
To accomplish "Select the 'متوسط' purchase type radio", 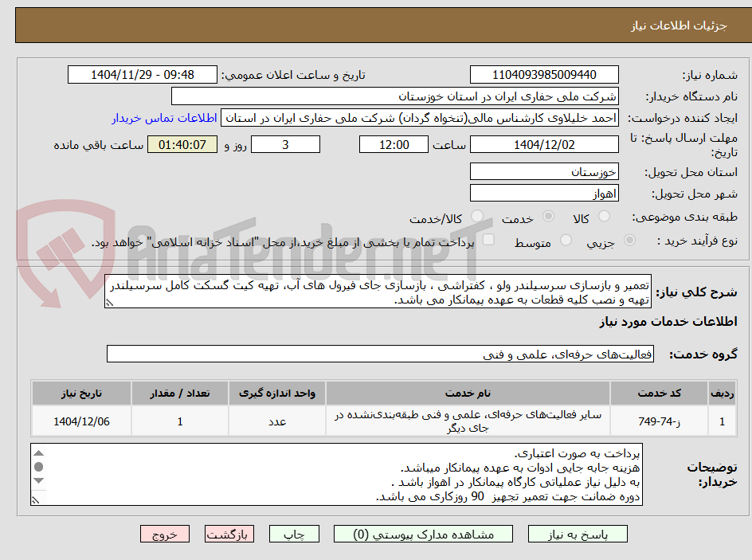I will (x=566, y=241).
